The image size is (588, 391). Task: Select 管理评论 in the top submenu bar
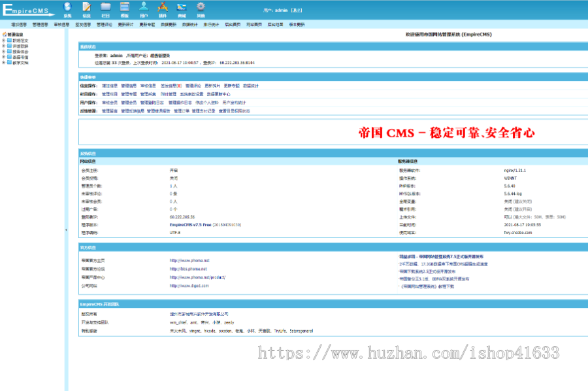pyautogui.click(x=105, y=24)
